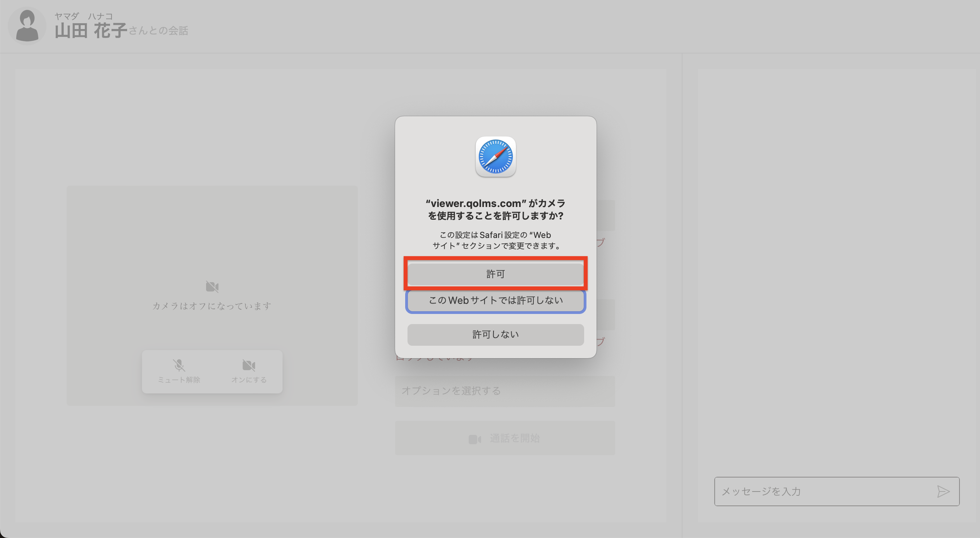The width and height of the screenshot is (980, 538).
Task: Allow camera access with 許可 button
Action: coord(495,274)
